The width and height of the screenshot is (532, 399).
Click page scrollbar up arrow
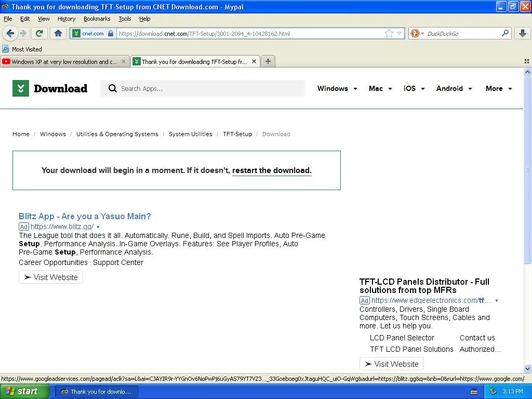[x=527, y=72]
